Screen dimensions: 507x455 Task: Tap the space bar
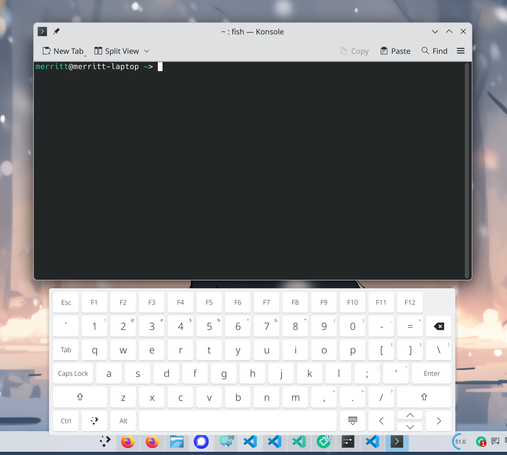pyautogui.click(x=238, y=421)
